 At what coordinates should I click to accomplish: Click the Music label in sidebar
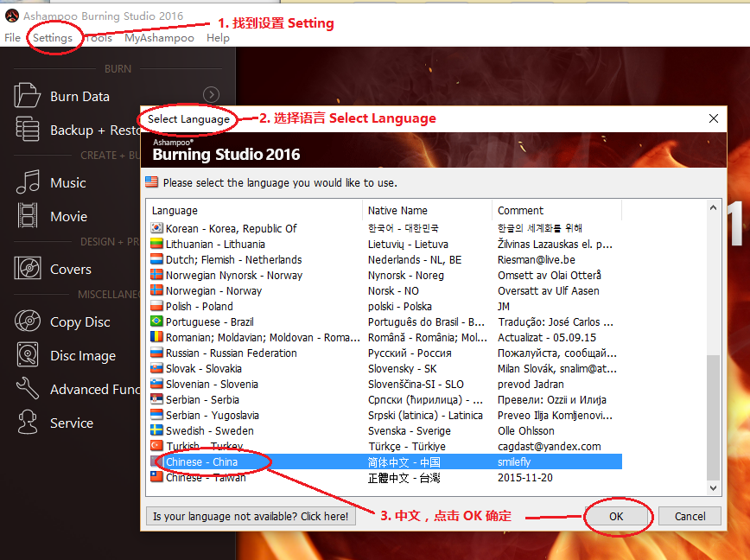point(68,182)
